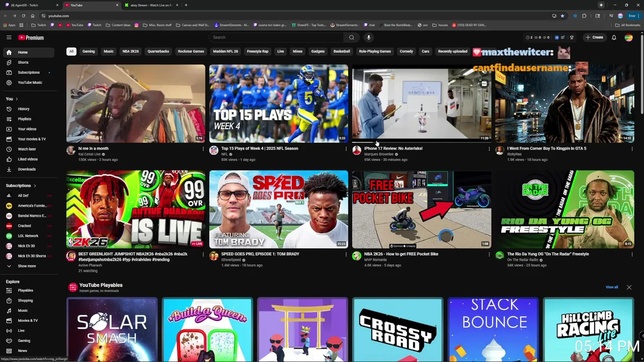Open the Content Ideas bookmark folder

118,25
